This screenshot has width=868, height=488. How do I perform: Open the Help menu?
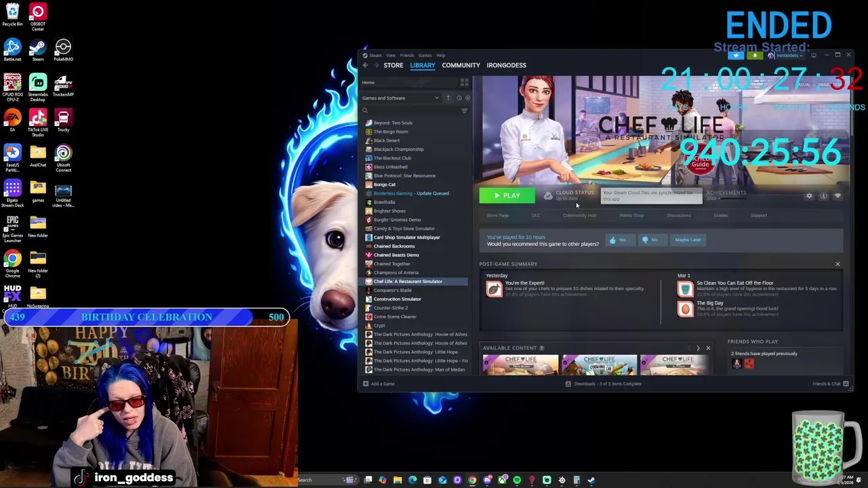[441, 56]
